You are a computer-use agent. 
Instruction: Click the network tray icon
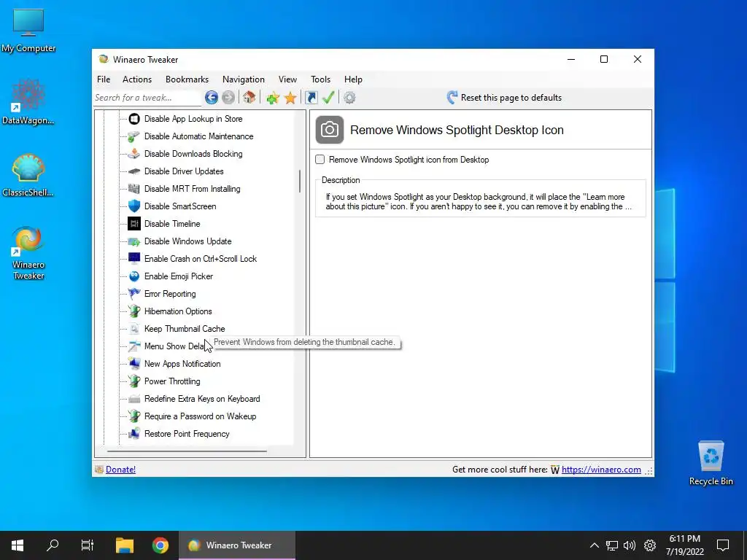(612, 545)
